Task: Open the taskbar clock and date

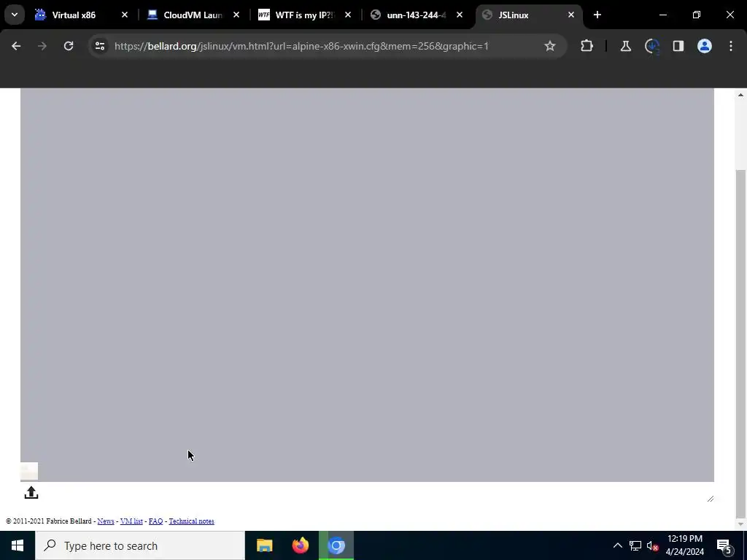Action: pyautogui.click(x=684, y=545)
